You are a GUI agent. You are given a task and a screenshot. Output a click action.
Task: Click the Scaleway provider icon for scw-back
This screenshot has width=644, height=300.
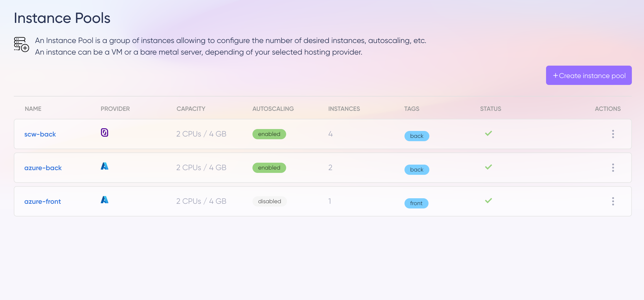tap(105, 133)
